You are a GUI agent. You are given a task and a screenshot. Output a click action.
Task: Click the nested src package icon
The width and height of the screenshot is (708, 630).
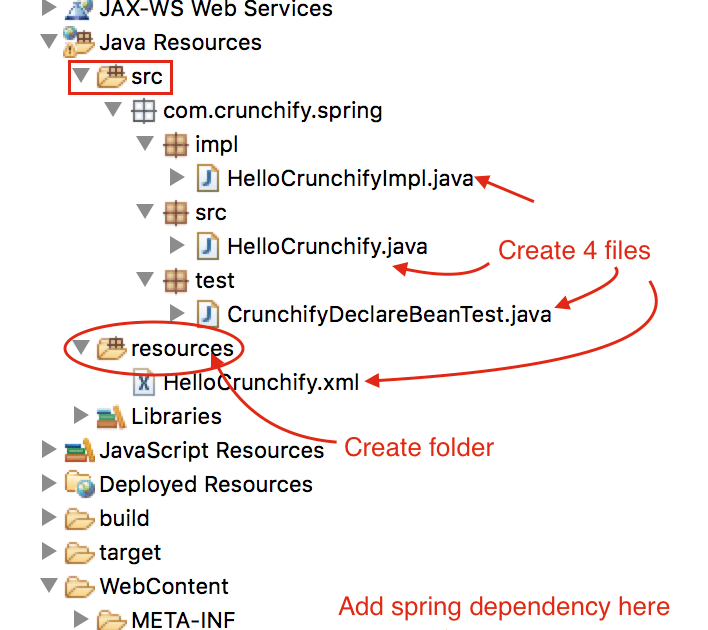(176, 213)
